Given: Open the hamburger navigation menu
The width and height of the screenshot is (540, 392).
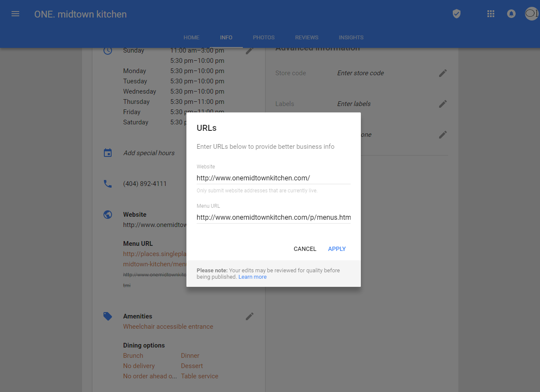Looking at the screenshot, I should (x=15, y=14).
